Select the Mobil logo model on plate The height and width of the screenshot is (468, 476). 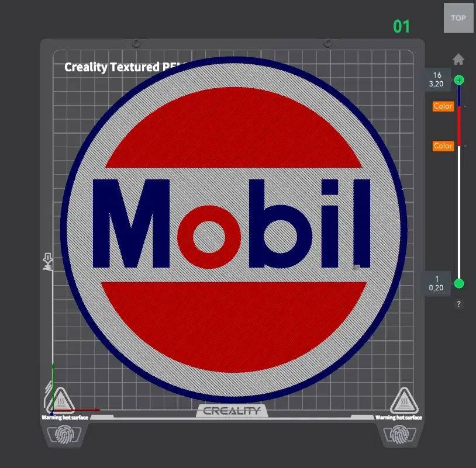(x=233, y=230)
